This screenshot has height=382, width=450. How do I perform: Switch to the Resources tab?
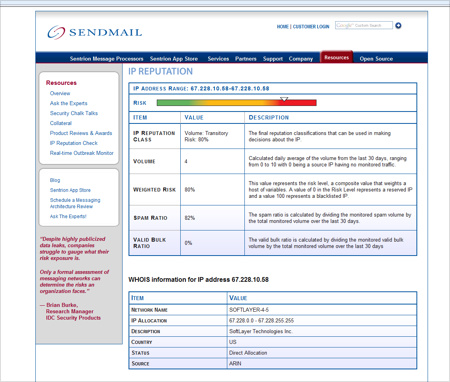(337, 57)
